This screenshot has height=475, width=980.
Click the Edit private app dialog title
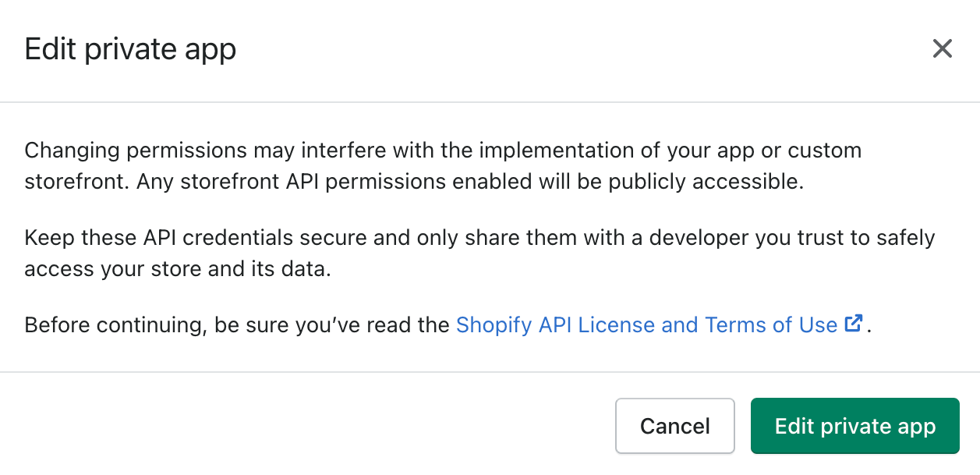[130, 50]
